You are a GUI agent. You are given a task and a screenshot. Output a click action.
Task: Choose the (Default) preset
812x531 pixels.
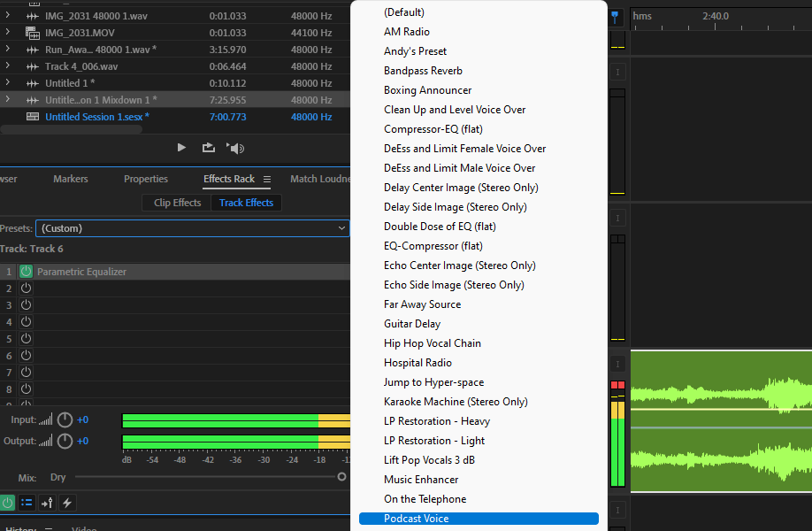tap(404, 12)
